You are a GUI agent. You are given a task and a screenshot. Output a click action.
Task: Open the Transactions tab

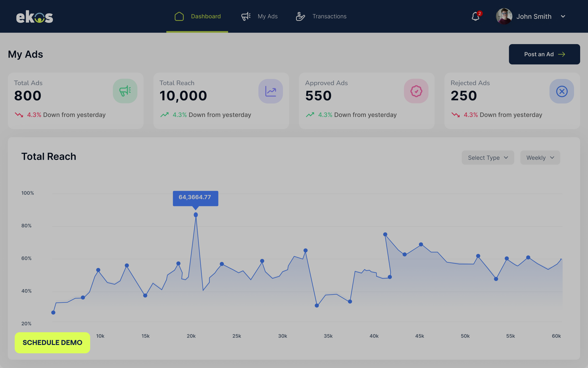[x=329, y=16]
